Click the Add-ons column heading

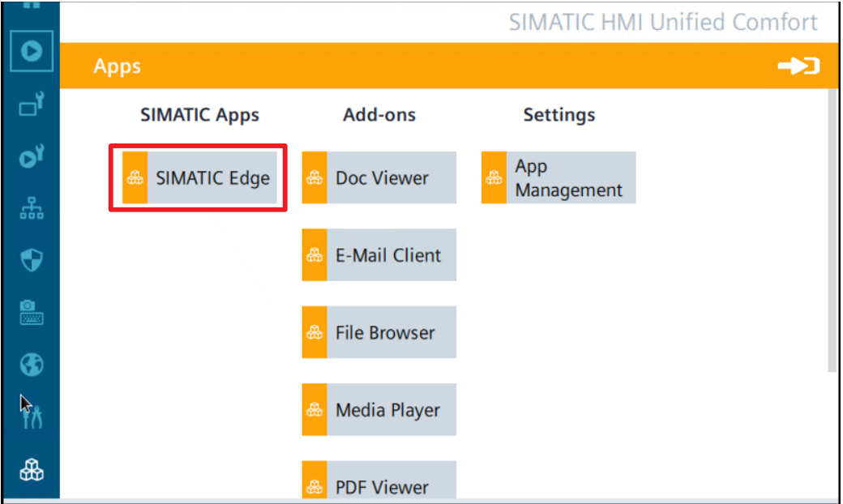(379, 115)
